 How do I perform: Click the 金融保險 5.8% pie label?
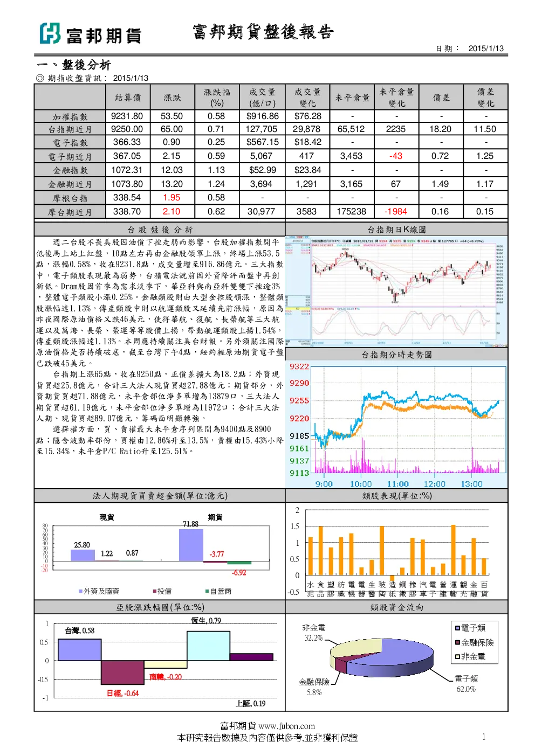[x=314, y=687]
